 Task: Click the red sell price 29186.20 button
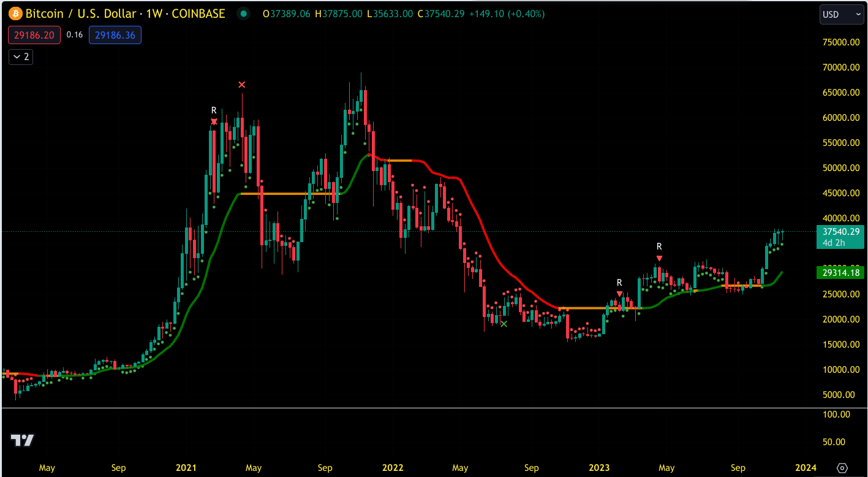[34, 36]
